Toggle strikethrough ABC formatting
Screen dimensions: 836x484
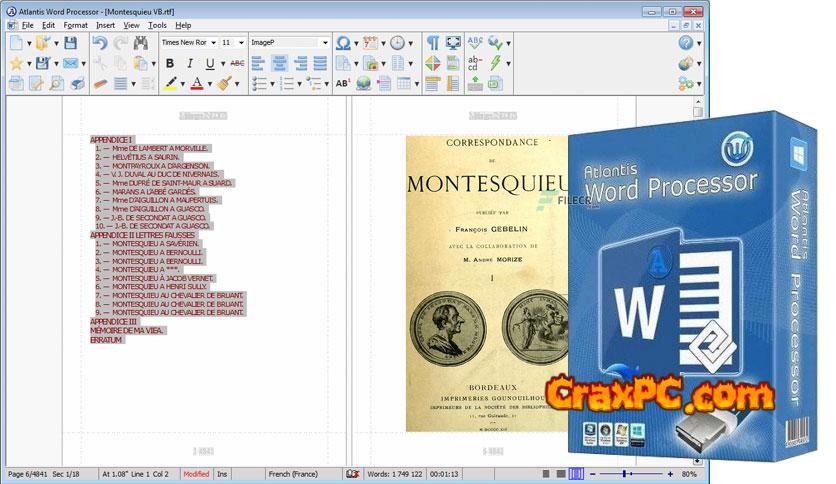click(x=237, y=63)
